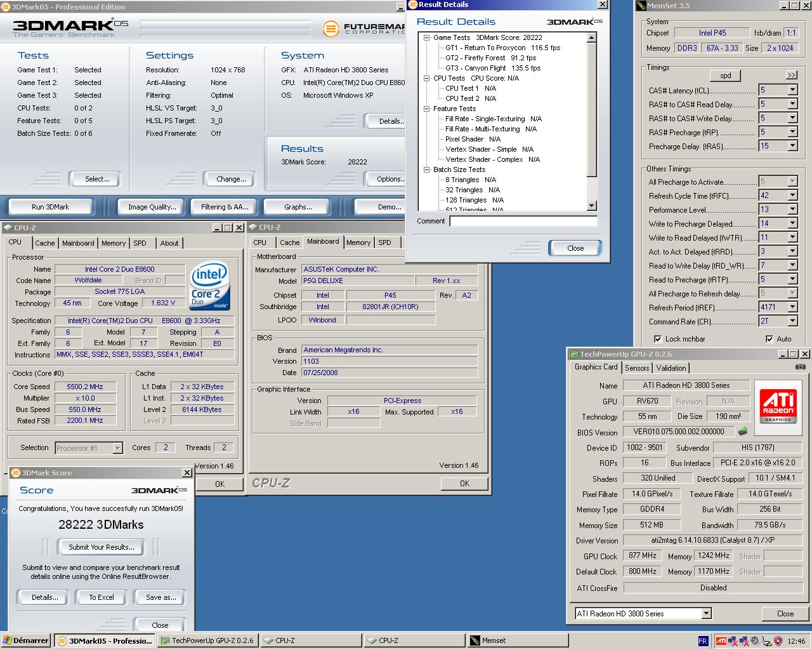Toggle the Lock mchbar checkbox in MemSet

point(658,339)
